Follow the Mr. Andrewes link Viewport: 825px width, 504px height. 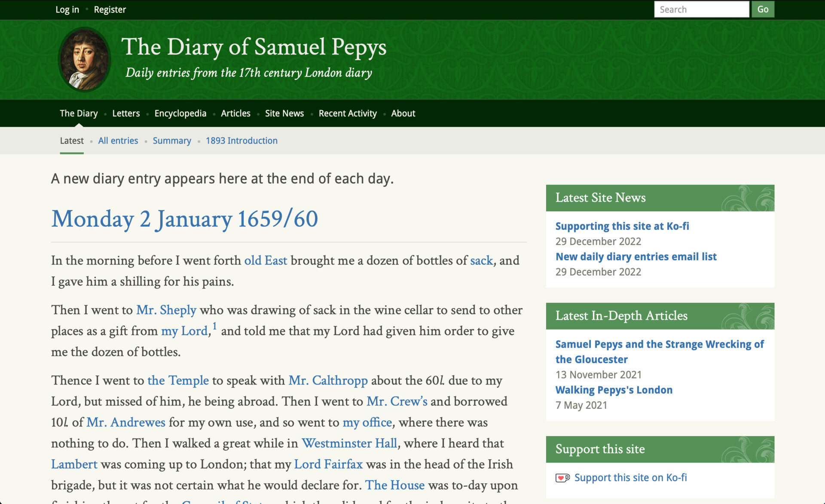click(126, 422)
